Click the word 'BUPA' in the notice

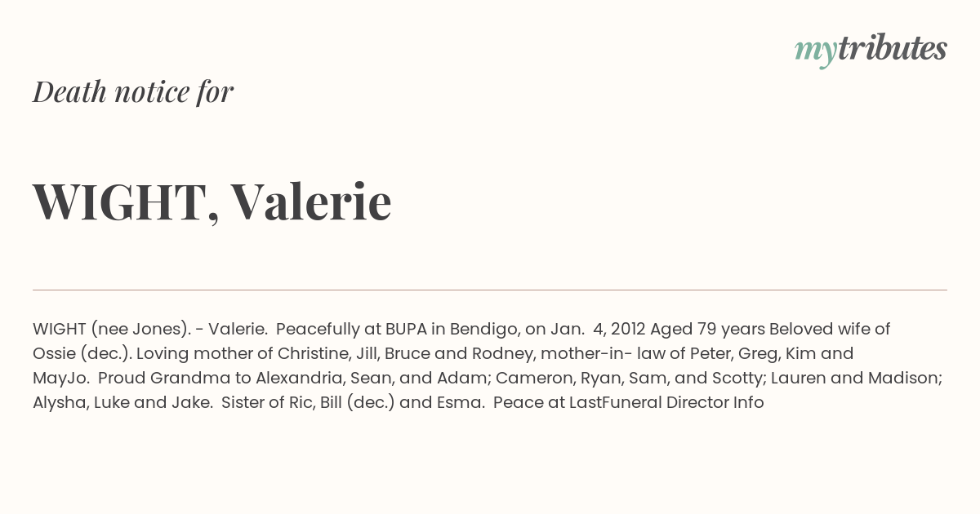point(406,329)
